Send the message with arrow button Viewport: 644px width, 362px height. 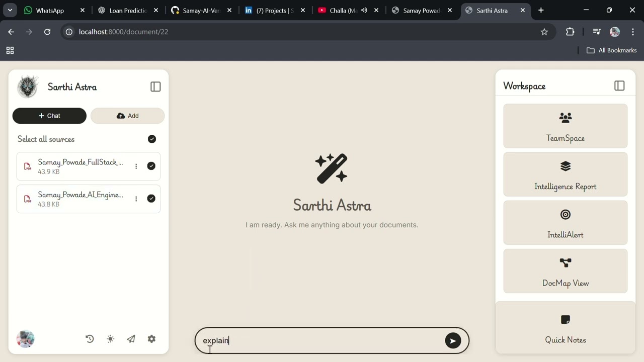coord(453,341)
